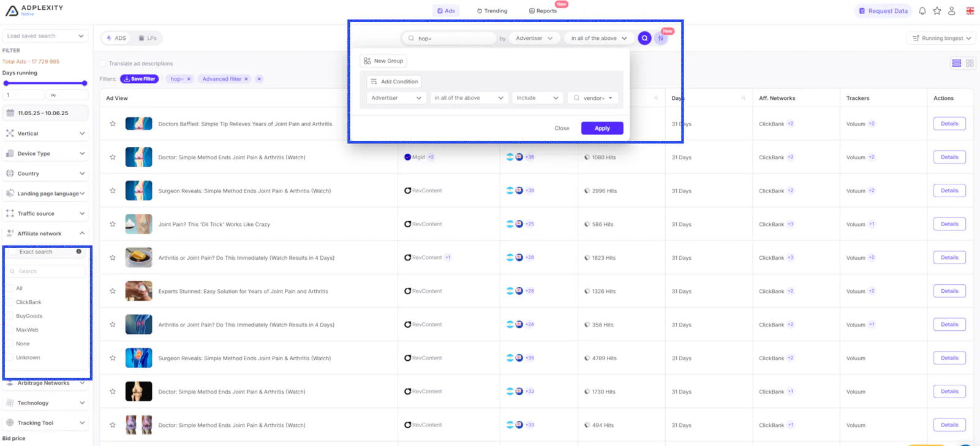Open the Include condition dropdown
The height and width of the screenshot is (446, 980).
click(x=537, y=98)
